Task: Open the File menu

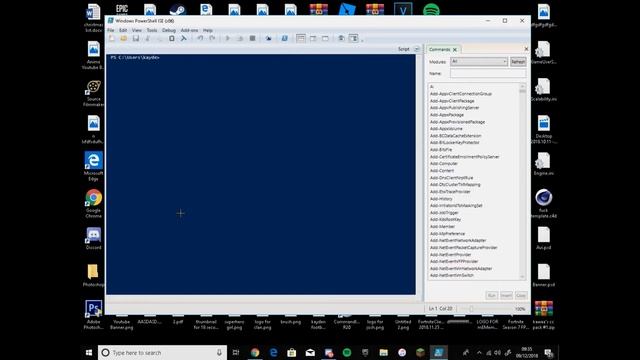Action: point(111,30)
